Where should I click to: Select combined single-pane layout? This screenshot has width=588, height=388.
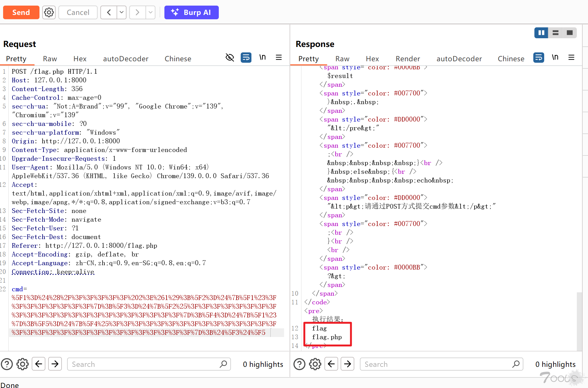[x=570, y=33]
